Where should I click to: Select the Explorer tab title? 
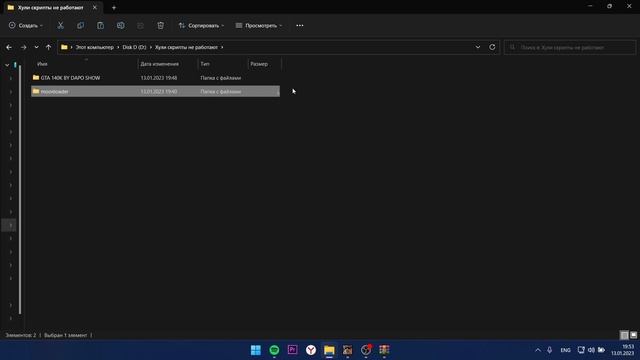(50, 7)
